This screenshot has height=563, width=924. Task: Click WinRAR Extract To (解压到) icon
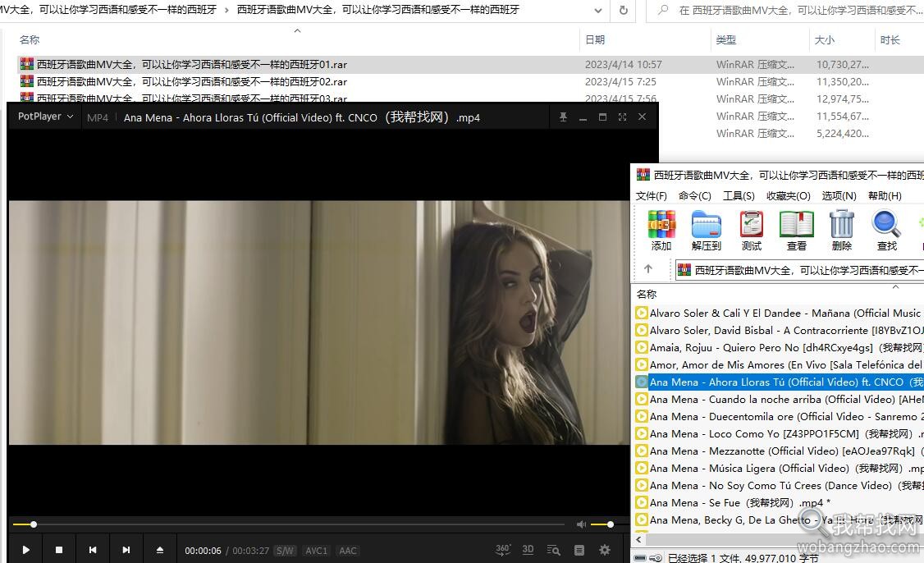click(x=706, y=231)
